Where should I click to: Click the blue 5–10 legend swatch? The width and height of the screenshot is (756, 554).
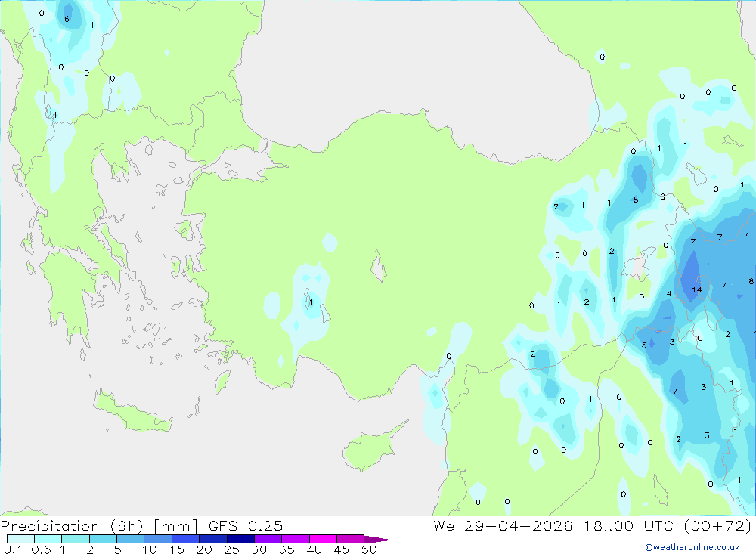tap(130, 539)
